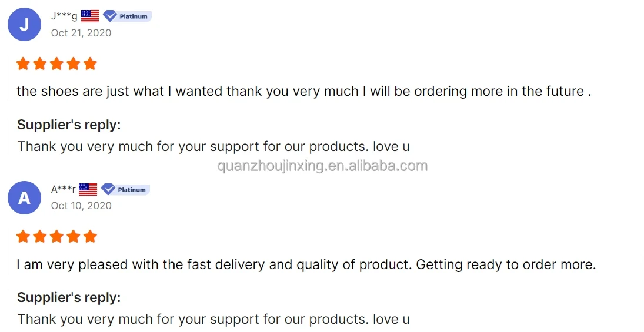Click US flag next to J***g
Screen dimensions: 644x332
pyautogui.click(x=90, y=16)
